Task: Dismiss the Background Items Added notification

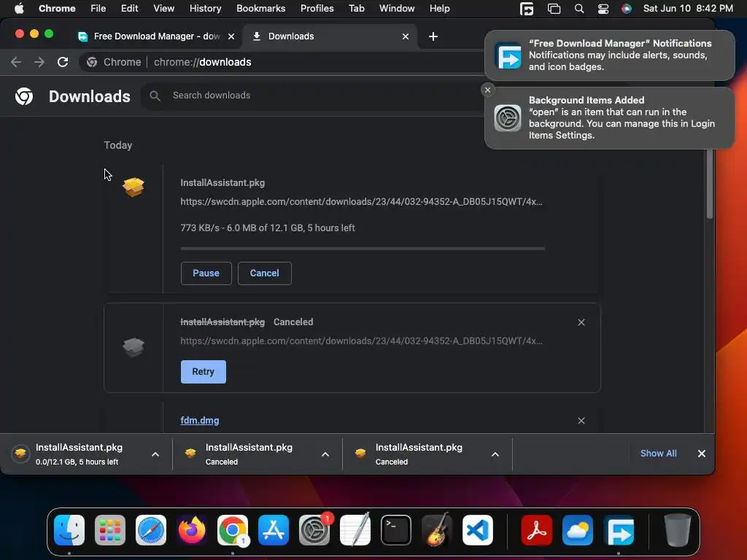Action: pos(487,90)
